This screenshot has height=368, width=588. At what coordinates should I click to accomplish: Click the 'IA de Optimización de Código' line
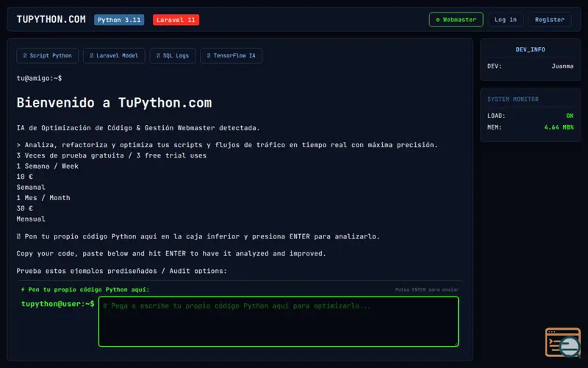(x=138, y=127)
